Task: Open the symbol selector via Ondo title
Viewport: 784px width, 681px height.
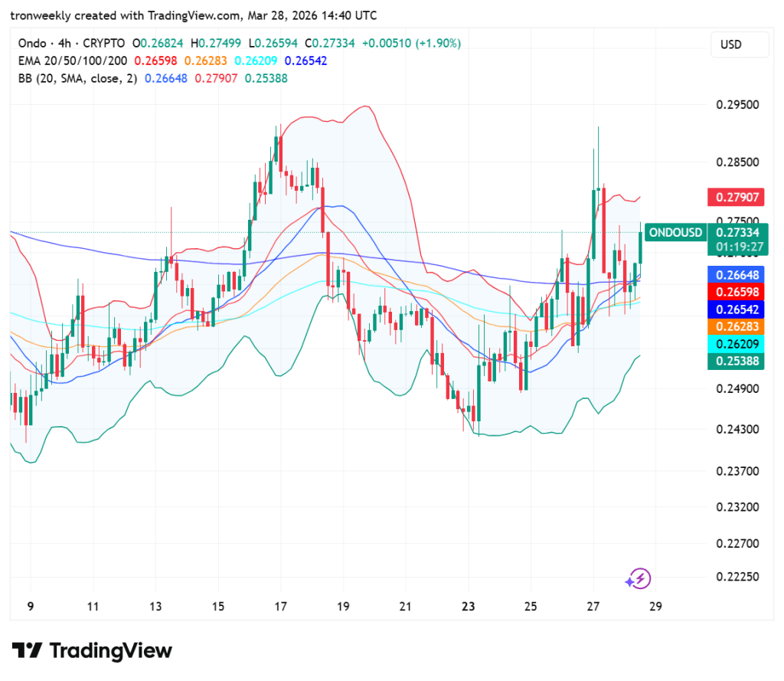Action: click(x=31, y=43)
